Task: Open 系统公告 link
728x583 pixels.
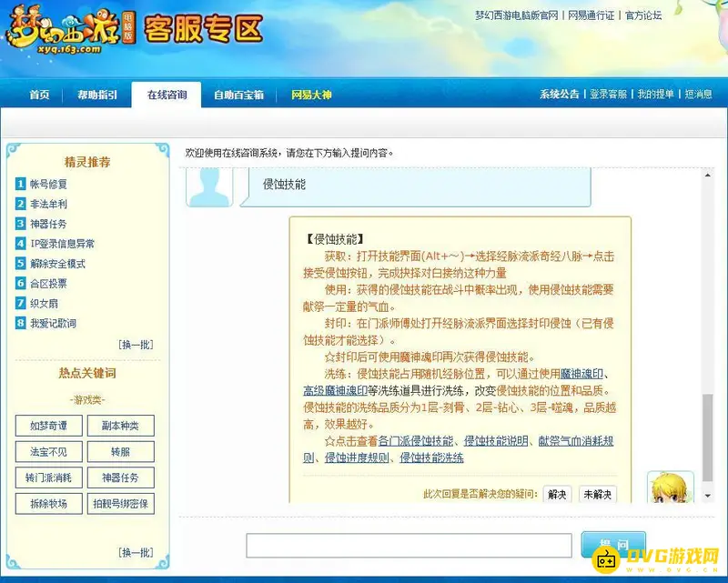Action: coord(560,95)
